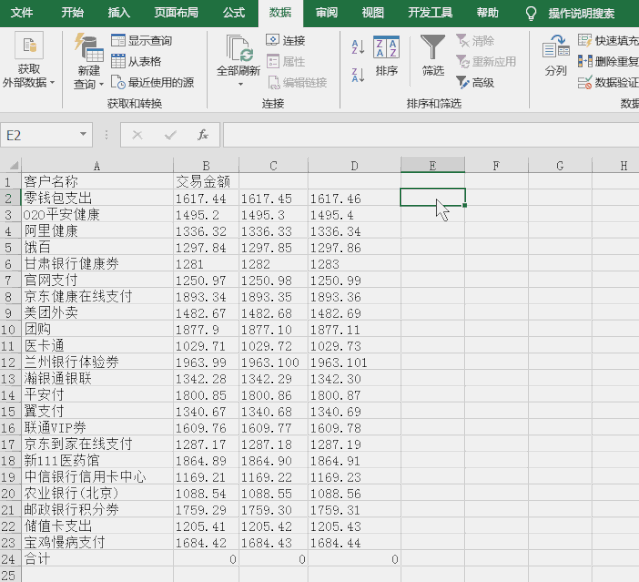
Task: Switch to the 开始 ribbon tab
Action: [73, 13]
